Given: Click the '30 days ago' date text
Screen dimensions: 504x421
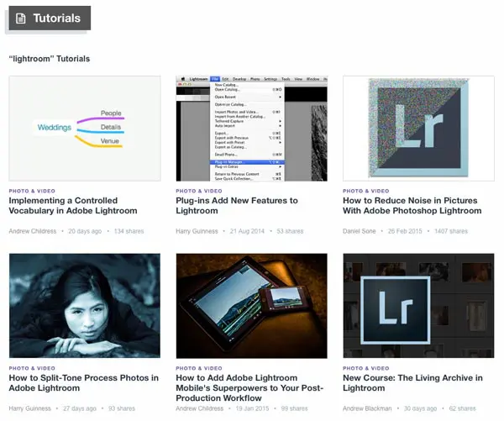Looking at the screenshot, I should pos(421,408).
